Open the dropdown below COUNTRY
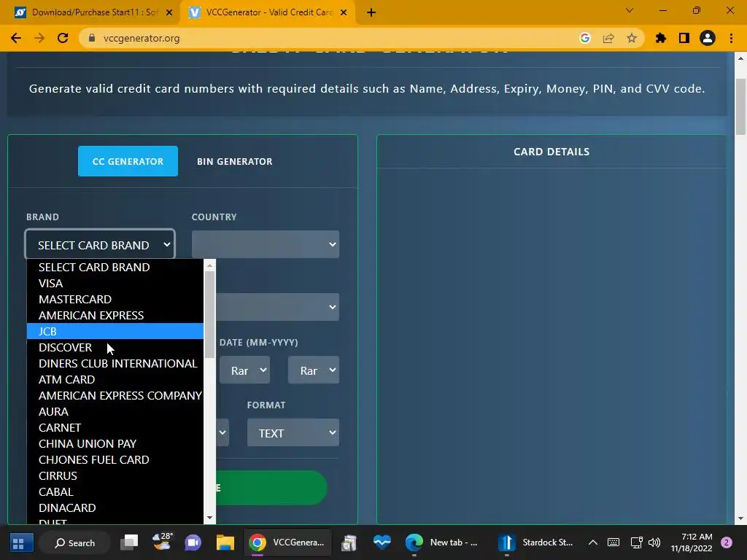Screen dimensions: 747x560 277,307
